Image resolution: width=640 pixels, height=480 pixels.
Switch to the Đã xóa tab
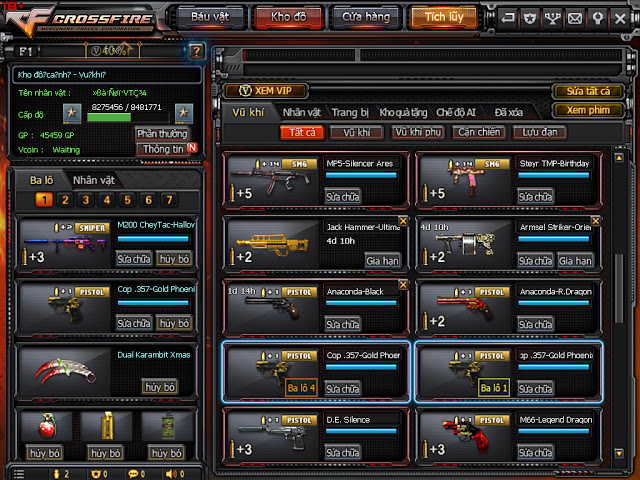tap(509, 112)
